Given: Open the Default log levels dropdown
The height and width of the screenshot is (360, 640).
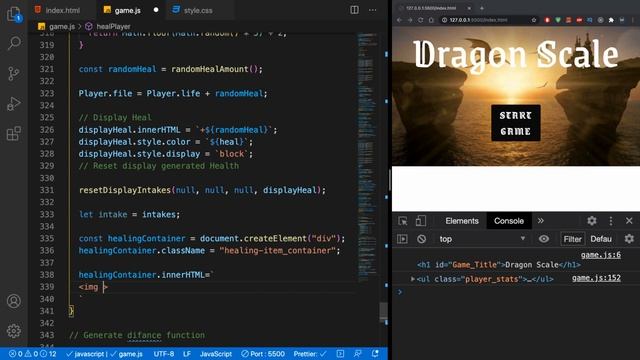Looking at the screenshot, I should click(x=601, y=239).
